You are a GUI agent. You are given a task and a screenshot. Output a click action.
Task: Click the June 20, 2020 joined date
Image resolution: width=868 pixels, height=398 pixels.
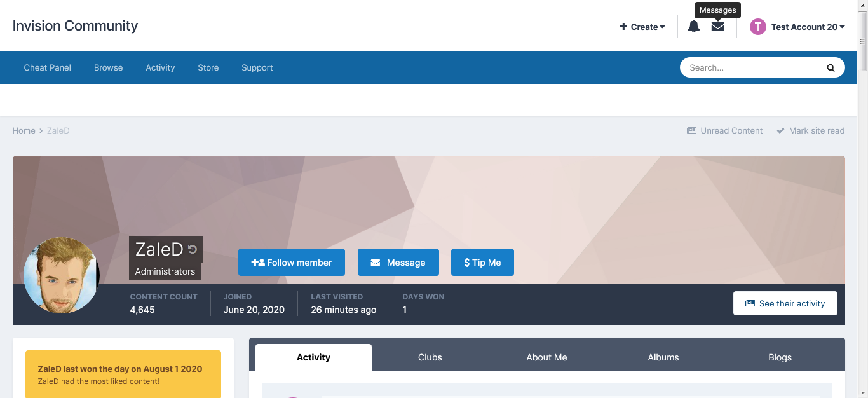pyautogui.click(x=254, y=310)
